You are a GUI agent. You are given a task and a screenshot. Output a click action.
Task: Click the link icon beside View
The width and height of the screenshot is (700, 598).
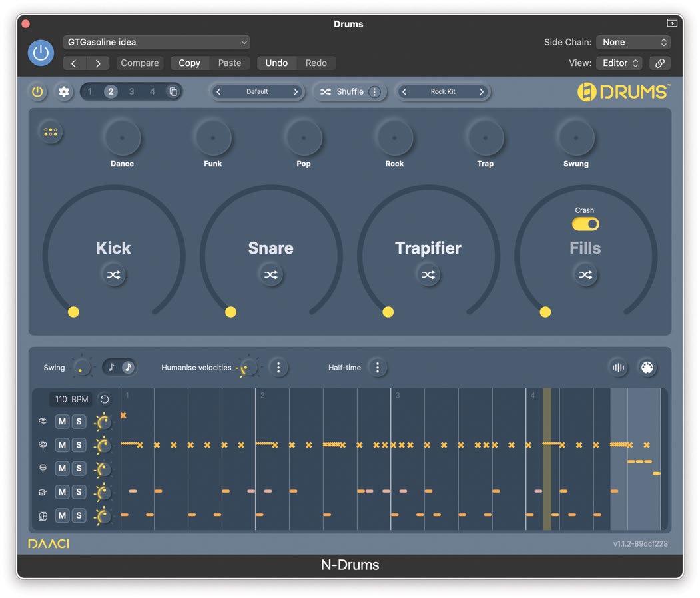point(660,63)
